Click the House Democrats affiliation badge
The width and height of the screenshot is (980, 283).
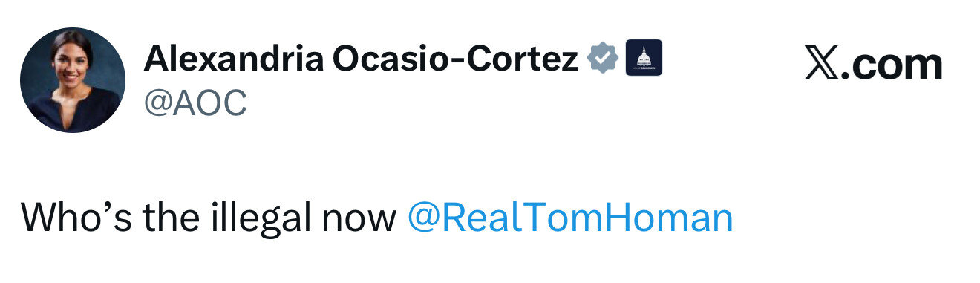click(644, 58)
